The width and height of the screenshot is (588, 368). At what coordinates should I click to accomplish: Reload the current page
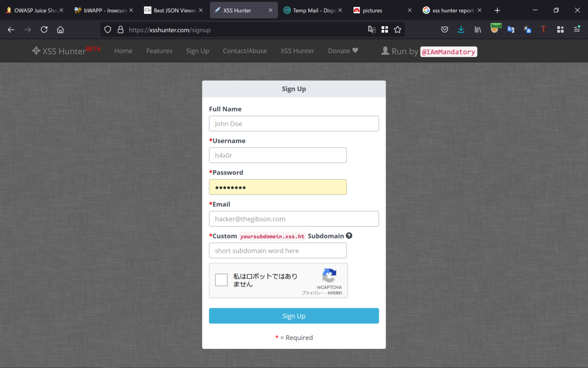coord(44,29)
